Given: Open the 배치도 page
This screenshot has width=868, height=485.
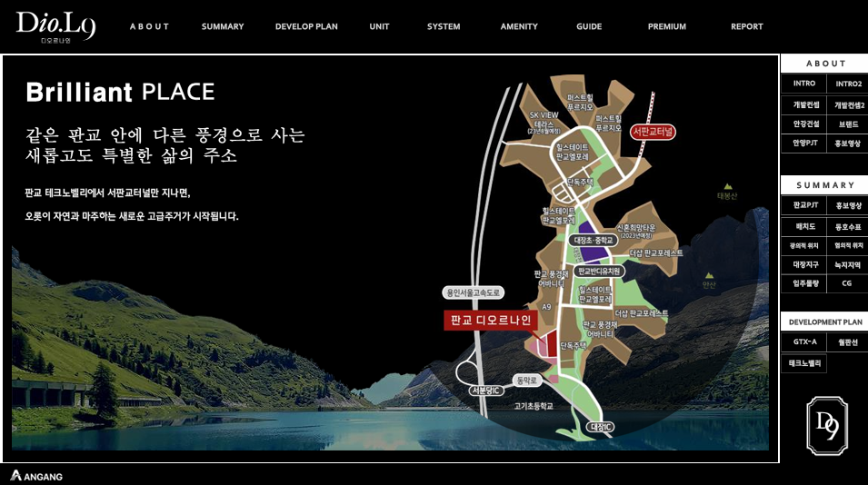Looking at the screenshot, I should pos(803,227).
